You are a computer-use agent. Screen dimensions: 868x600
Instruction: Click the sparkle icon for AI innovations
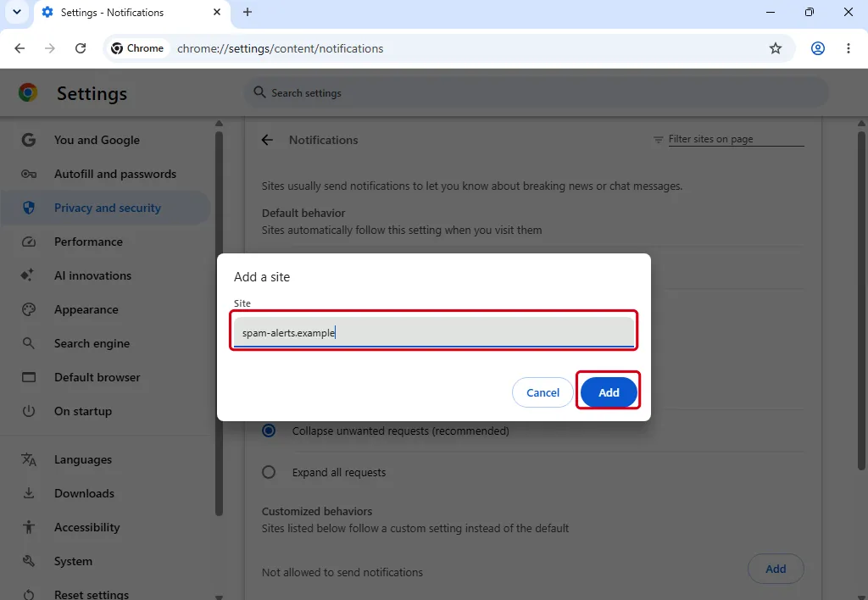coord(27,275)
